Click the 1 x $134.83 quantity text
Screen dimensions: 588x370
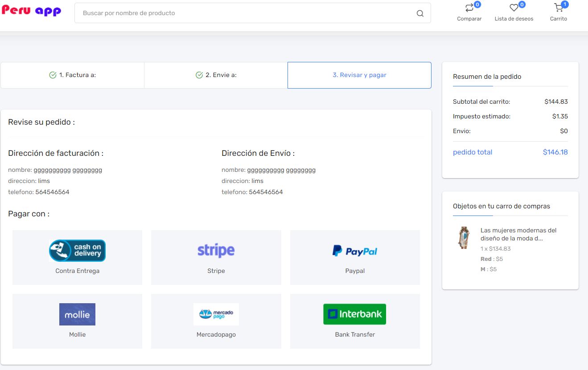point(496,249)
